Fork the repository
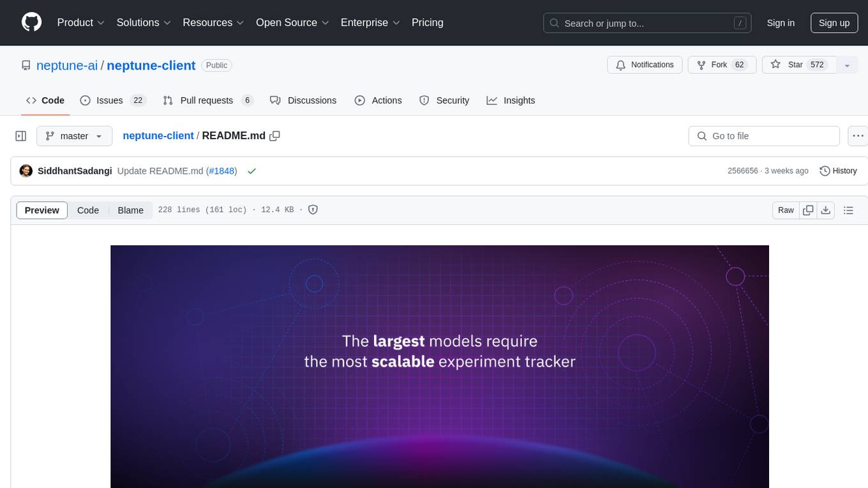 [x=722, y=65]
